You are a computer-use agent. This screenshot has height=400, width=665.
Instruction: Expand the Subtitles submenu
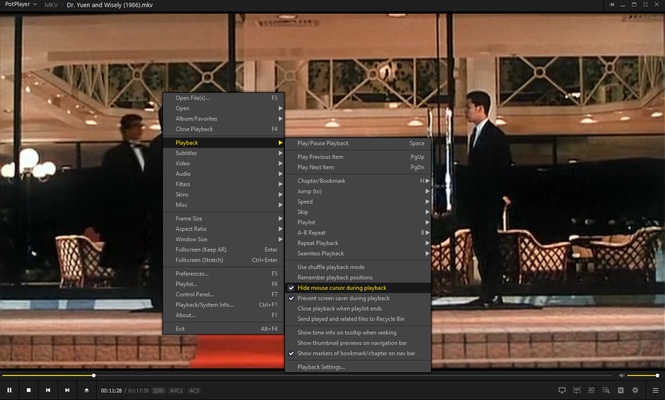point(224,153)
